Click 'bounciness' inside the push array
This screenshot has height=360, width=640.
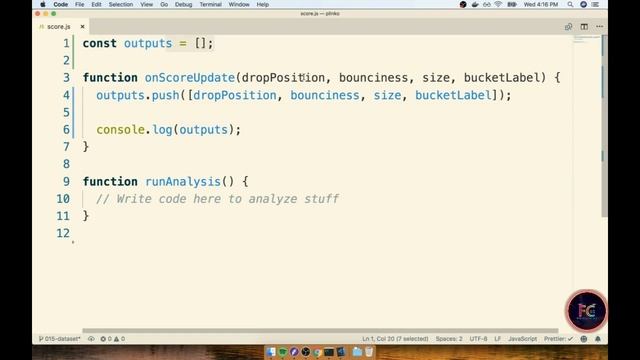[325, 96]
